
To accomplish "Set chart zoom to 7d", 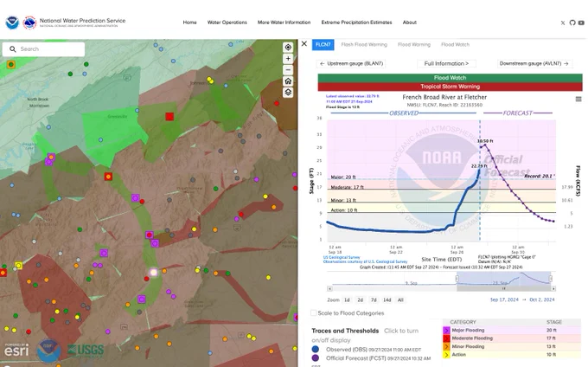I will click(374, 299).
